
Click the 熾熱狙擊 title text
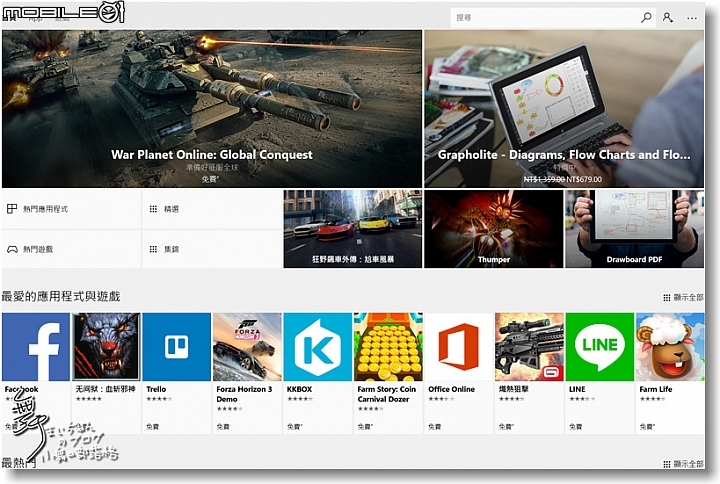coord(513,389)
